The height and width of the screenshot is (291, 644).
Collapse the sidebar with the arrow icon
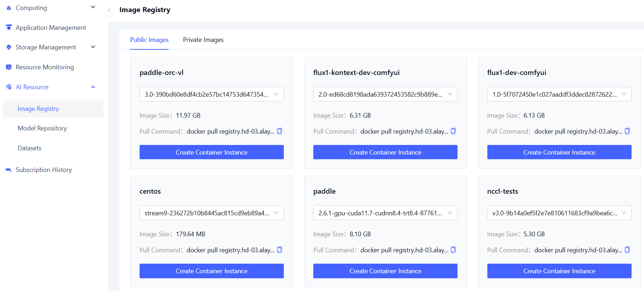pos(109,10)
